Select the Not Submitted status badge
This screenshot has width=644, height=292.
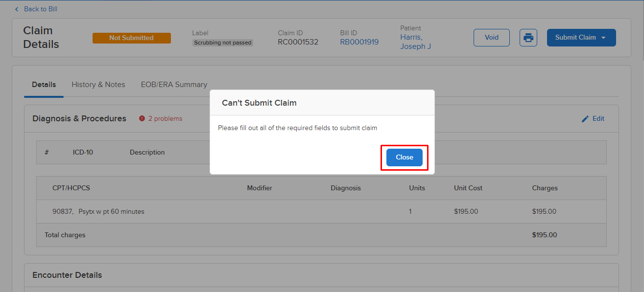point(131,38)
